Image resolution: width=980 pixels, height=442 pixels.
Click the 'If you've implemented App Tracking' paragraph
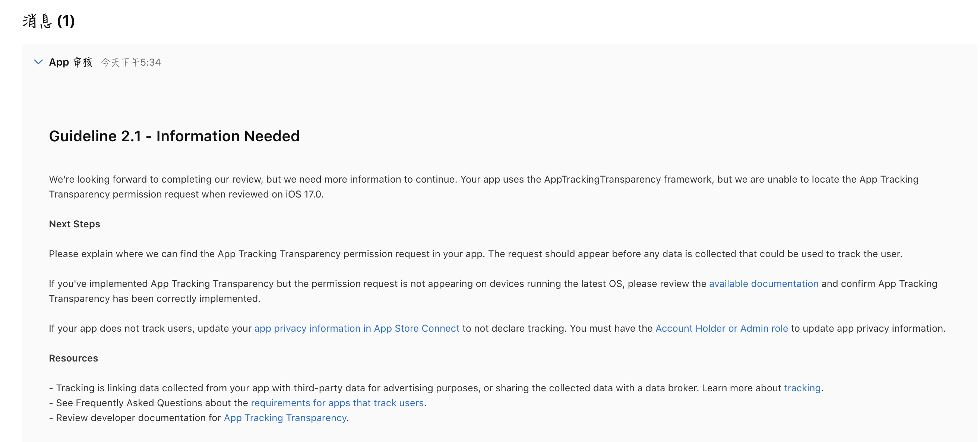pyautogui.click(x=342, y=284)
